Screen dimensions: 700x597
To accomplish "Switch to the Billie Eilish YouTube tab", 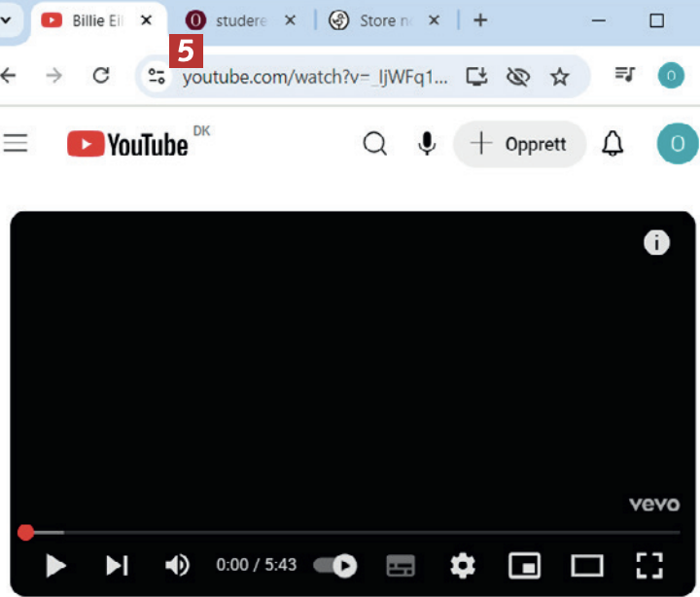I will point(96,20).
